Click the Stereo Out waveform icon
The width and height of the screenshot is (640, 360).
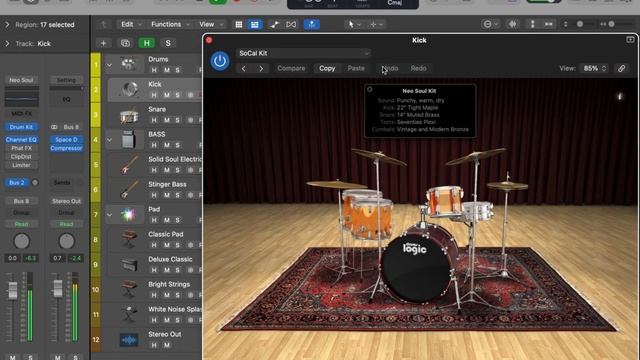tap(129, 340)
